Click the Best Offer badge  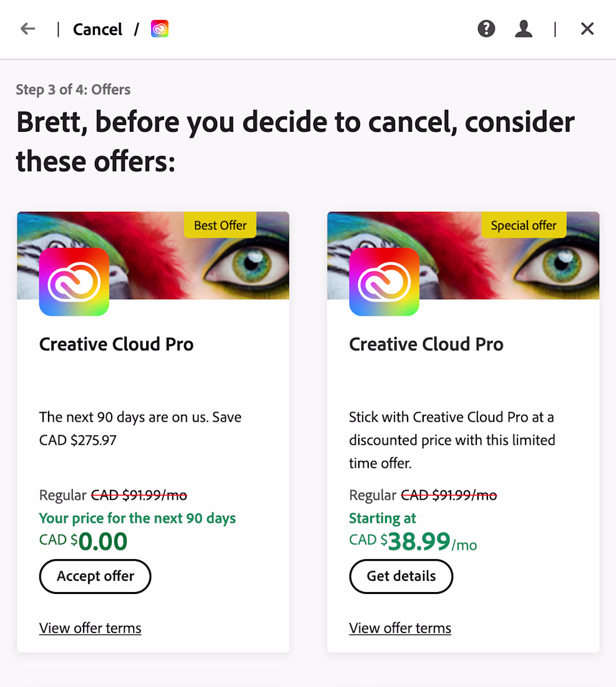(220, 225)
